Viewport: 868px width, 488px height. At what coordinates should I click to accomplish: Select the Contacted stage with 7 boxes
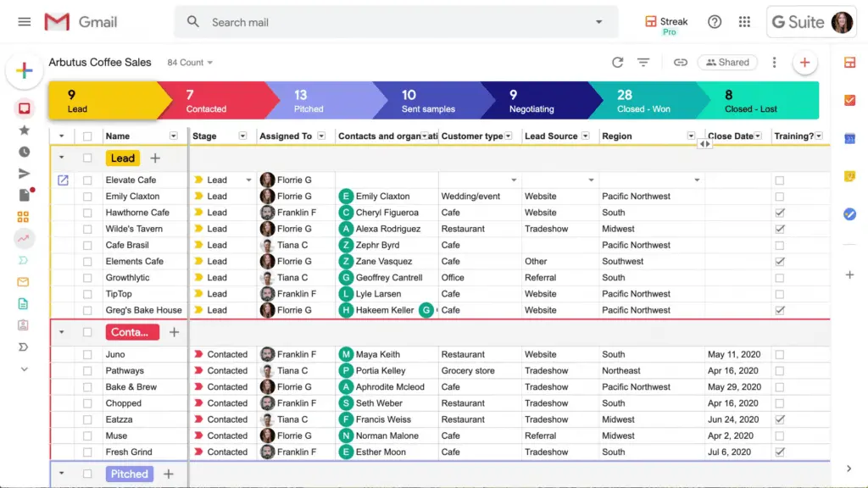pos(219,101)
